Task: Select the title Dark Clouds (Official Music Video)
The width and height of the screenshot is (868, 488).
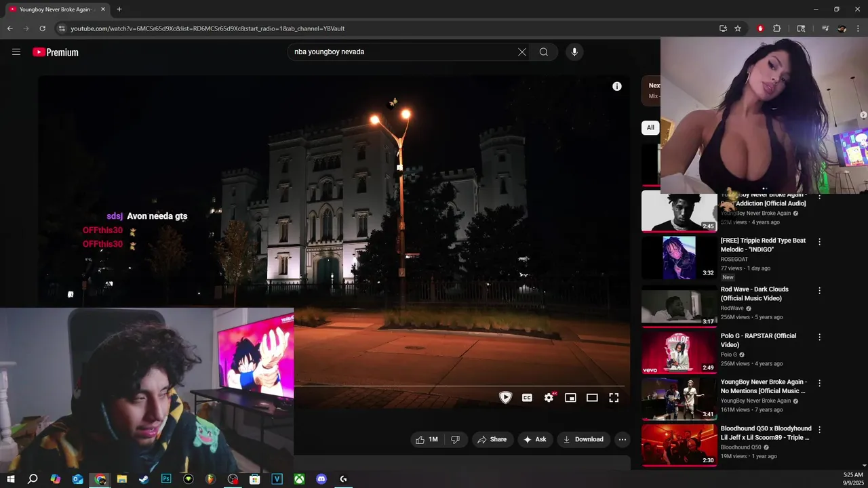Action: [755, 294]
